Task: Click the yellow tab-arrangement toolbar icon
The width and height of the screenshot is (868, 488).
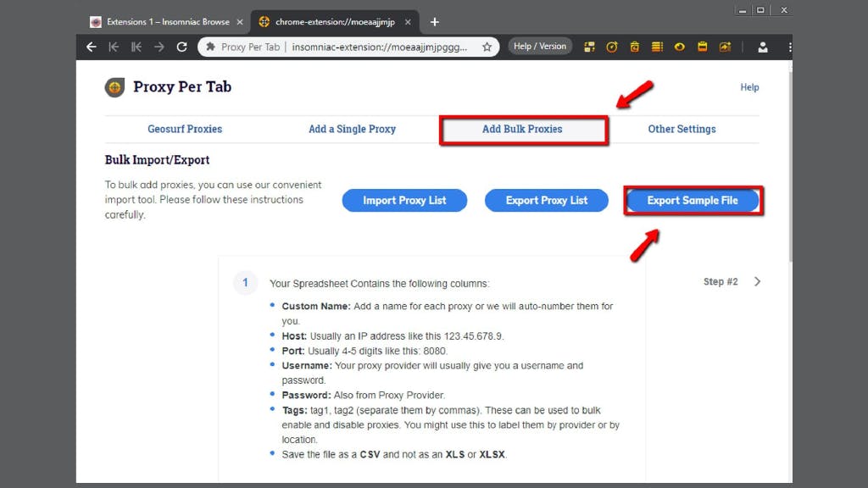Action: point(590,47)
